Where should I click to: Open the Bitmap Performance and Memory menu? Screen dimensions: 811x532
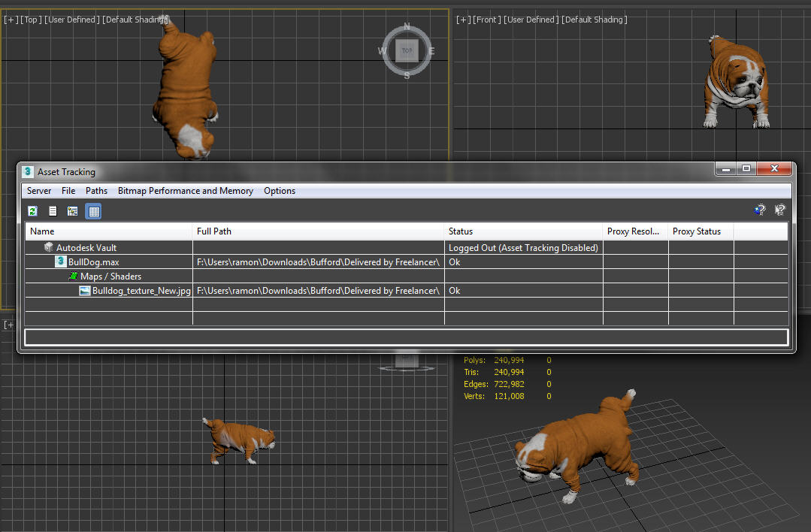185,190
